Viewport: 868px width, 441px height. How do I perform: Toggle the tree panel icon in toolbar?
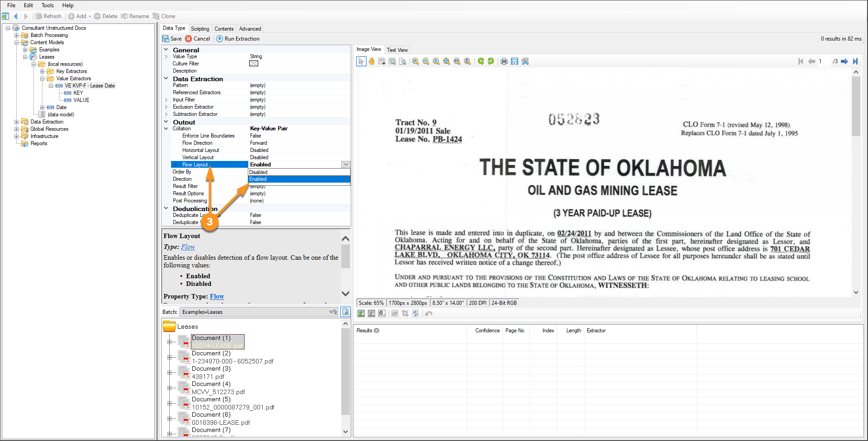[5, 16]
